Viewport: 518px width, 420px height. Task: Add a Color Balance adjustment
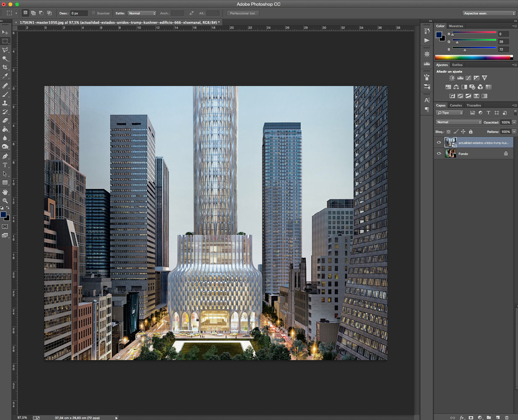coord(456,87)
